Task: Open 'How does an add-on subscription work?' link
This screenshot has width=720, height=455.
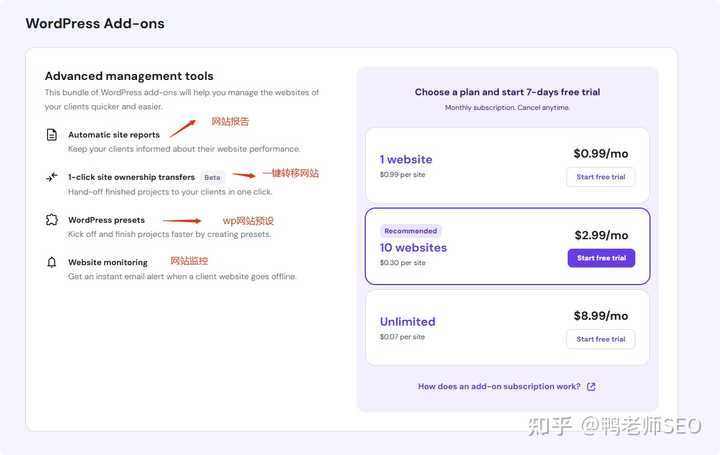Action: click(499, 387)
